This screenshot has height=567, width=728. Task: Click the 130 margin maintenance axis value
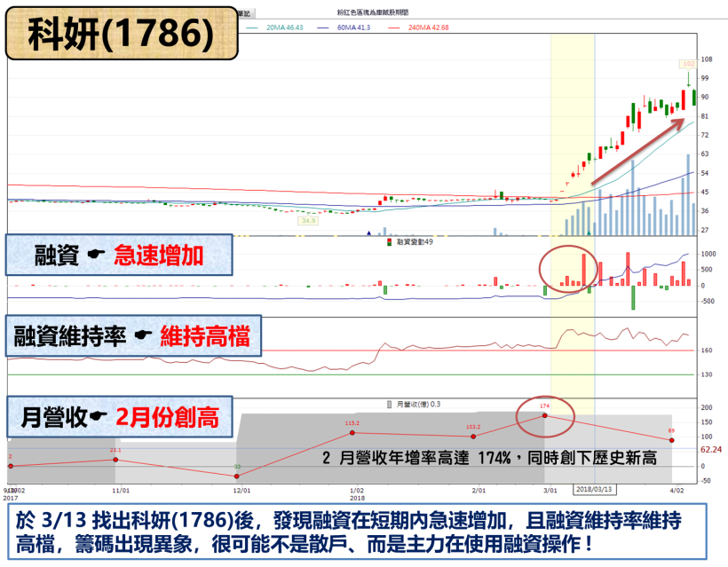[706, 374]
